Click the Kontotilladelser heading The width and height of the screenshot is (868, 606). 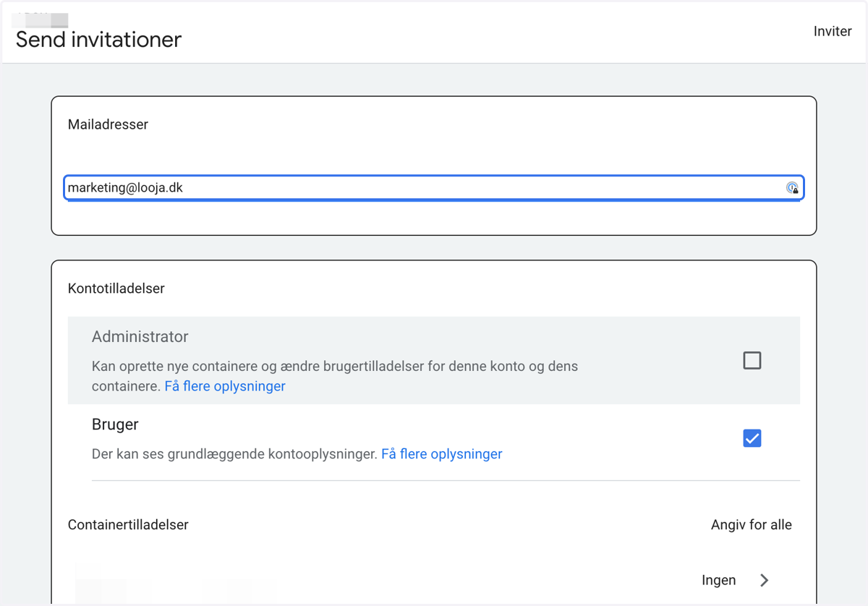pyautogui.click(x=116, y=289)
